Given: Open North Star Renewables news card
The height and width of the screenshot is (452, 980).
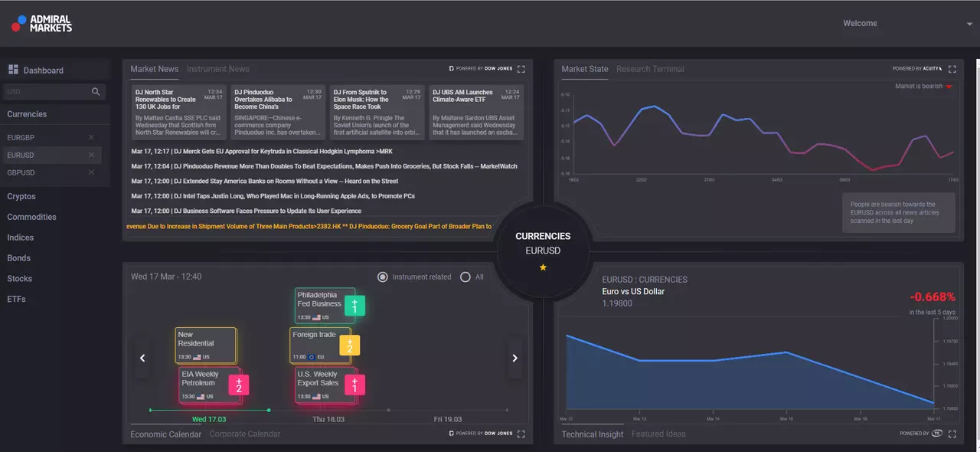Looking at the screenshot, I should 178,113.
